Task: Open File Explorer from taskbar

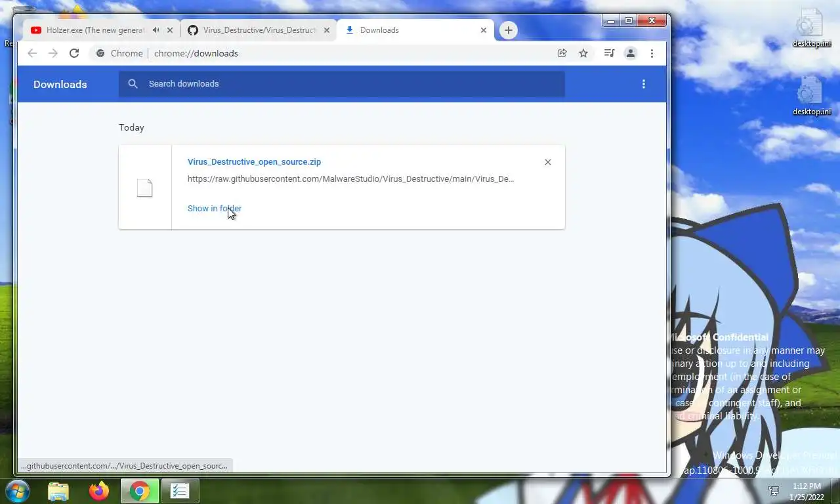Action: [x=58, y=491]
